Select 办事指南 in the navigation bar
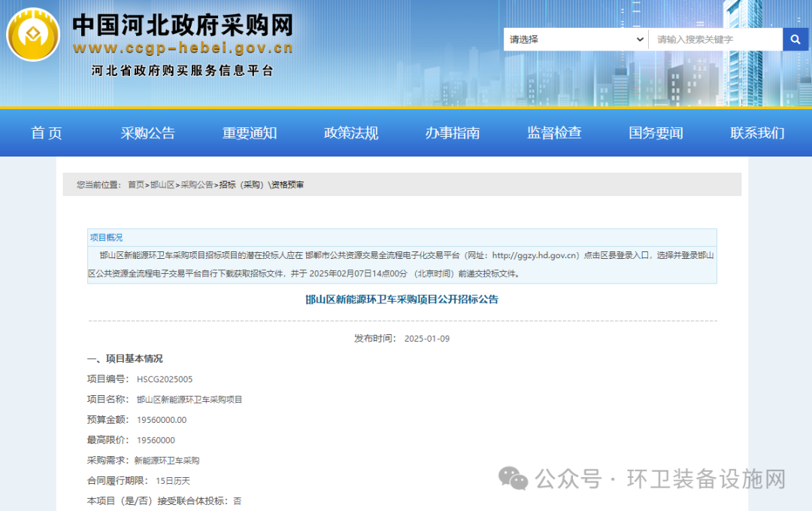Screen dimensions: 812x511 click(x=453, y=133)
